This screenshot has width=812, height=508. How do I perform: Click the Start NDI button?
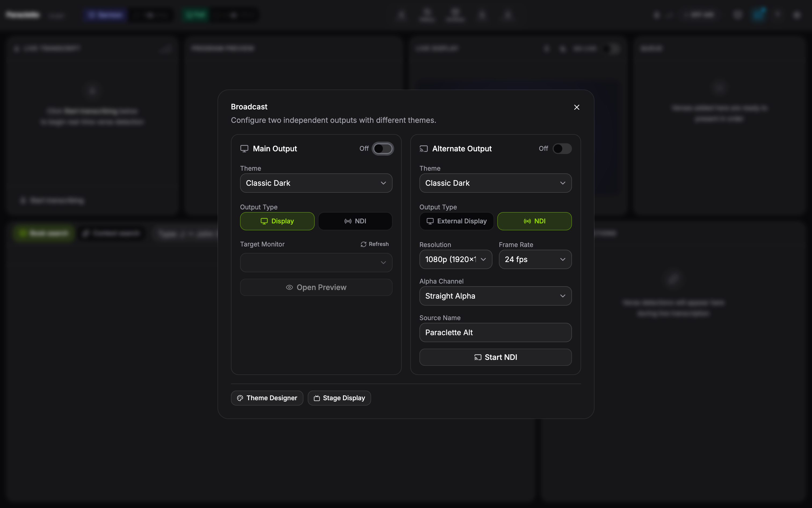[495, 357]
